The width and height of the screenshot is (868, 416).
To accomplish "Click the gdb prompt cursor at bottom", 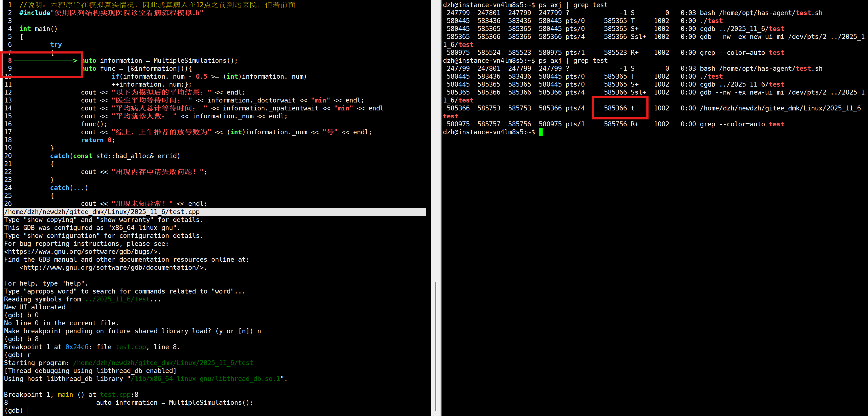I will [29, 410].
